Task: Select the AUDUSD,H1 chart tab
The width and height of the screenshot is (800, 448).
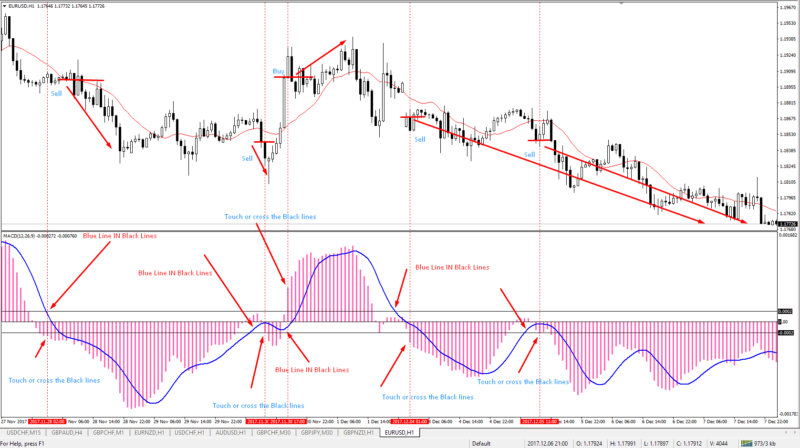Action: (231, 433)
